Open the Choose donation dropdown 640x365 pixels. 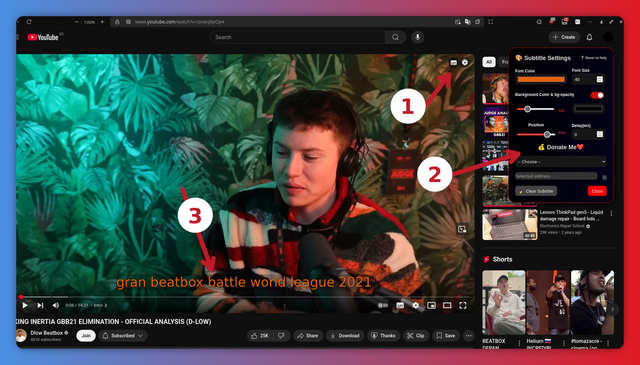[x=561, y=162]
